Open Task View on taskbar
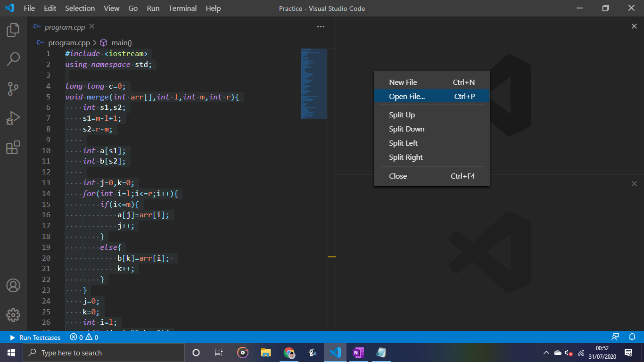644x362 pixels. 219,353
